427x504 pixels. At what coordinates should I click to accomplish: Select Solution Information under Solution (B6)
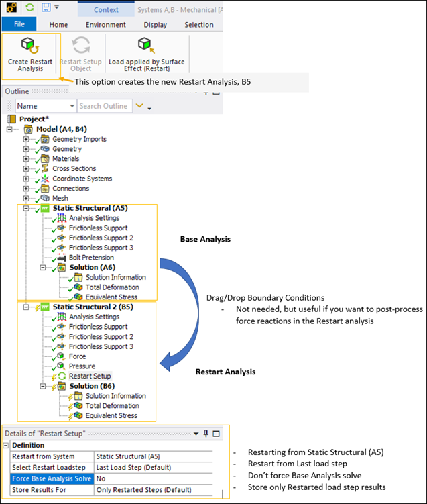115,396
